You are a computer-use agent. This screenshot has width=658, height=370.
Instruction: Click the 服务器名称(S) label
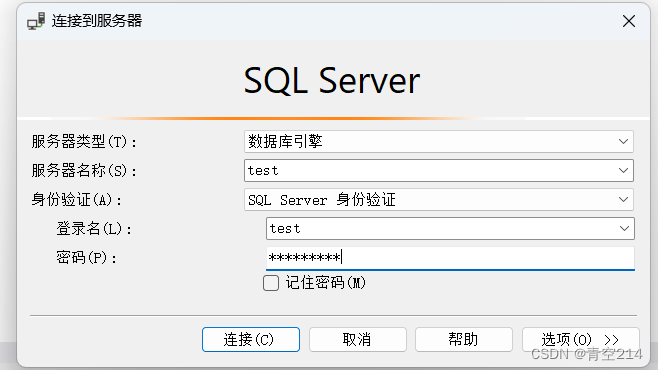point(84,171)
